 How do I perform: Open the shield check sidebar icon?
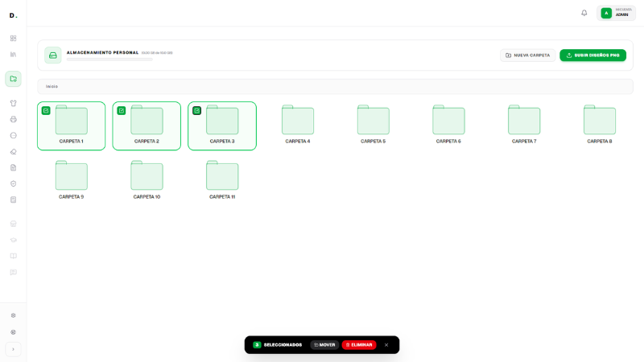pyautogui.click(x=13, y=183)
